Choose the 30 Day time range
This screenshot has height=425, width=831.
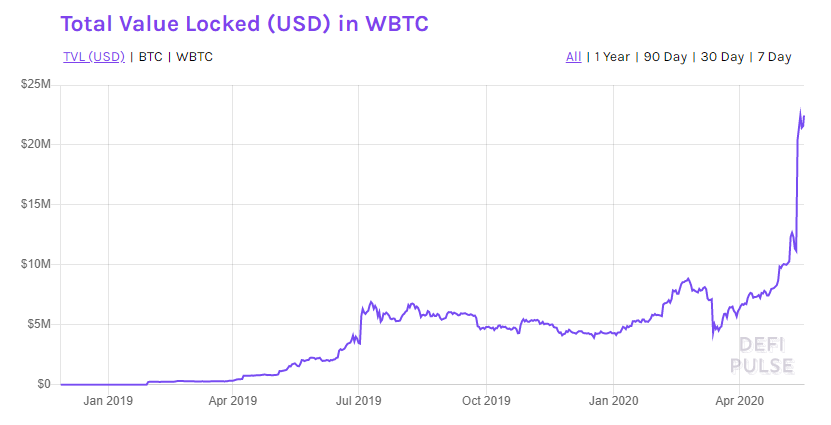pyautogui.click(x=722, y=57)
